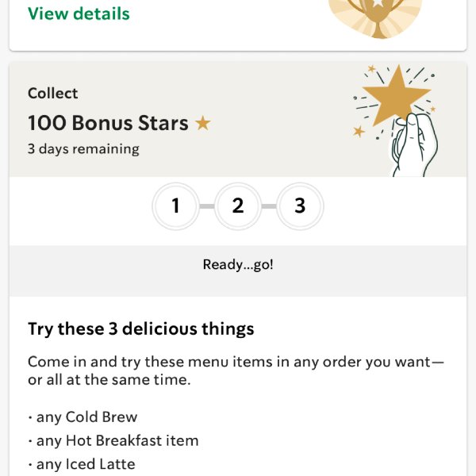Tap the any Hot Breakfast item entry
This screenshot has width=476, height=476.
[x=113, y=441]
